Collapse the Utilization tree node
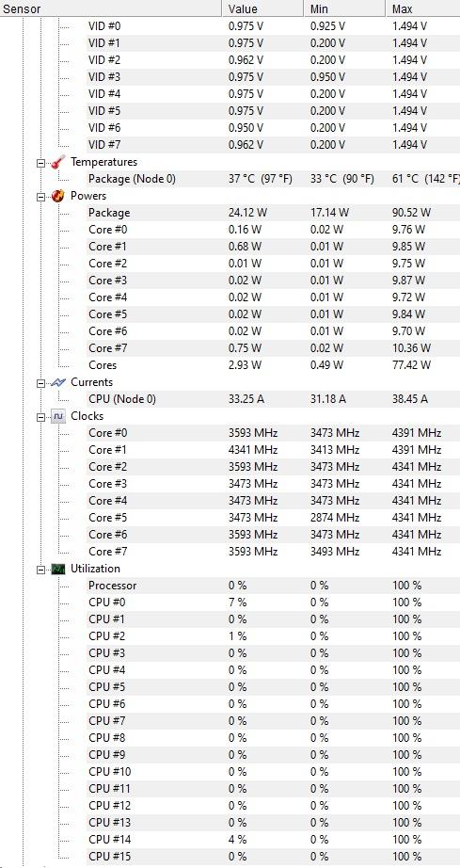This screenshot has width=460, height=868. click(x=40, y=570)
